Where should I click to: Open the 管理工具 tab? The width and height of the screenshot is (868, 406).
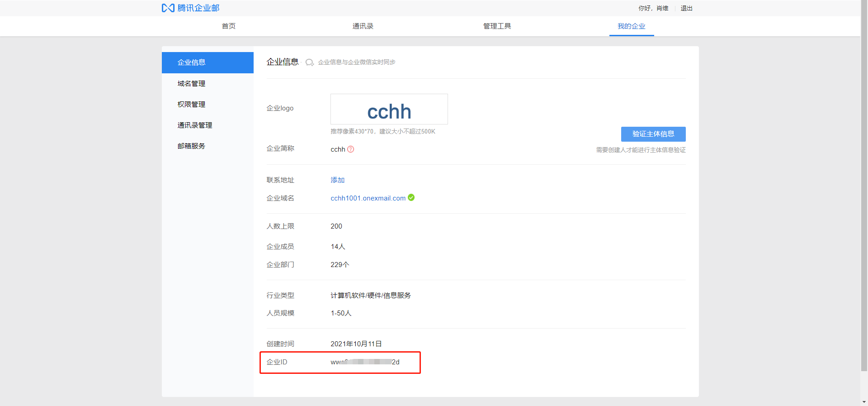tap(497, 26)
